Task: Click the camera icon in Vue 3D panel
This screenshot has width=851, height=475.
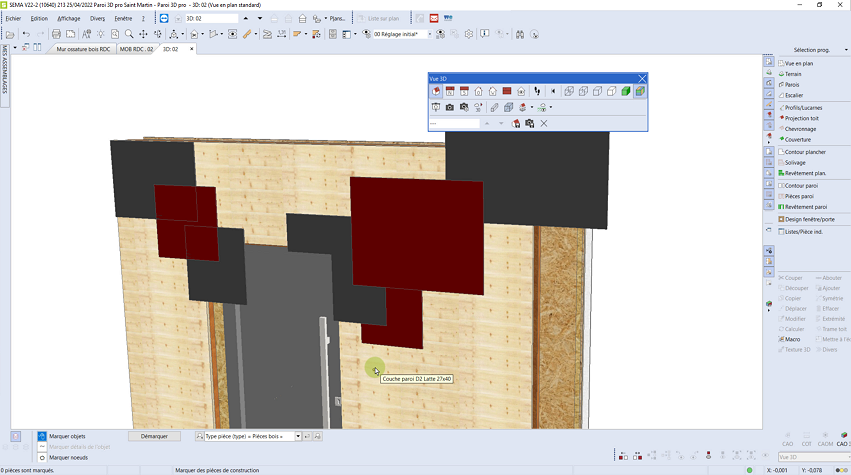Action: click(450, 107)
